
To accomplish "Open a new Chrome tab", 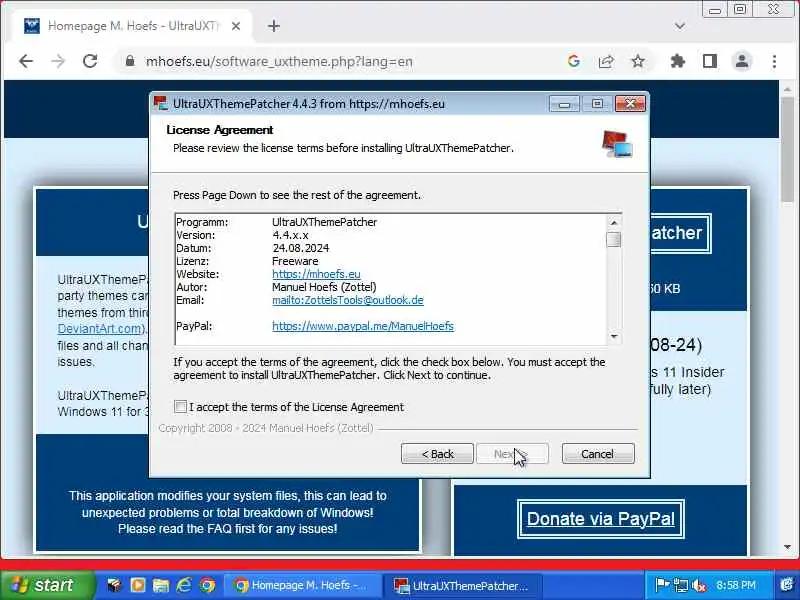I will point(274,26).
